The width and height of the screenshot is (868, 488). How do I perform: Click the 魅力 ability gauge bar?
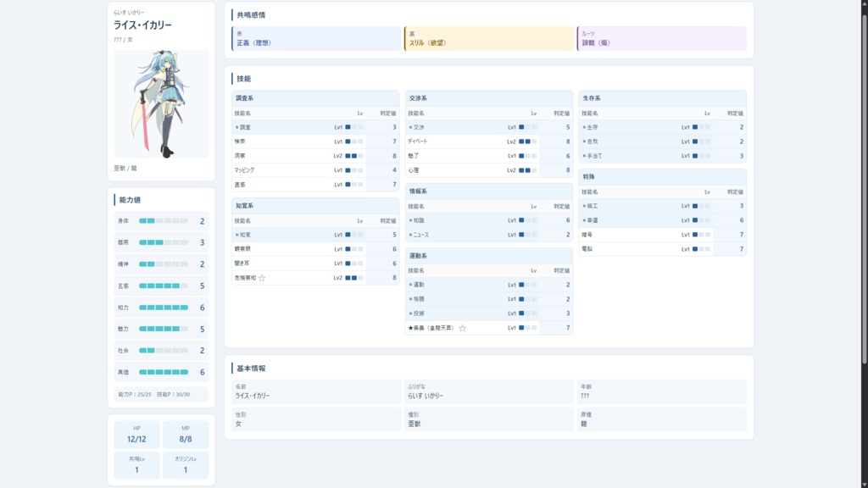[x=164, y=330]
